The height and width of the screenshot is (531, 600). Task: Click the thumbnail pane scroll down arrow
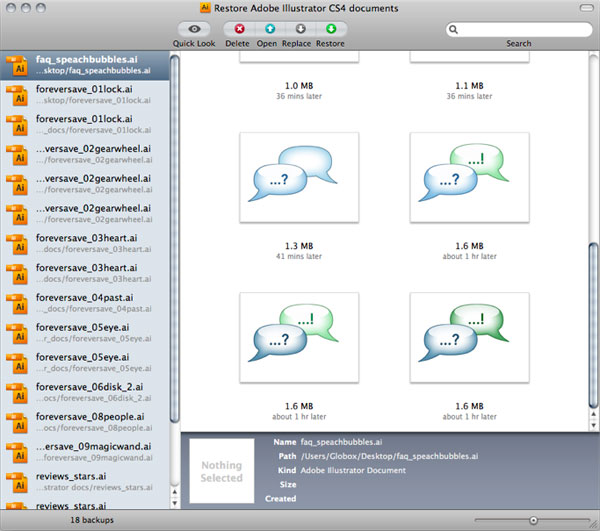tap(593, 425)
